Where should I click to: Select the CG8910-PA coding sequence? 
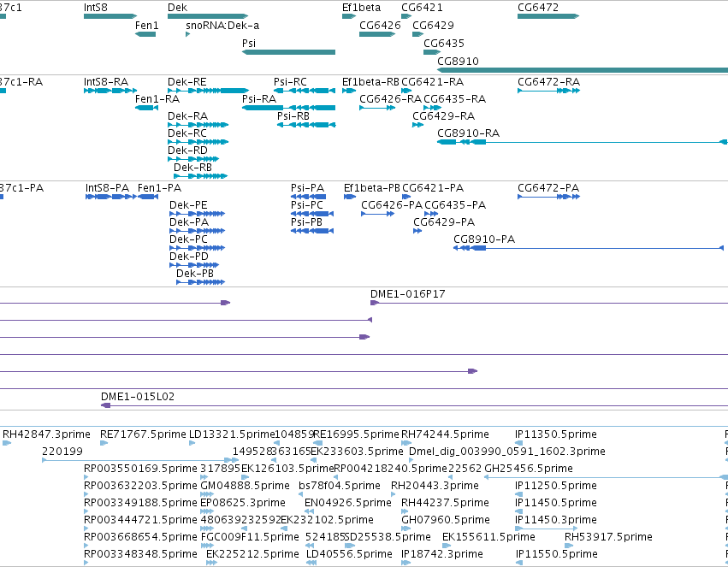(x=589, y=248)
